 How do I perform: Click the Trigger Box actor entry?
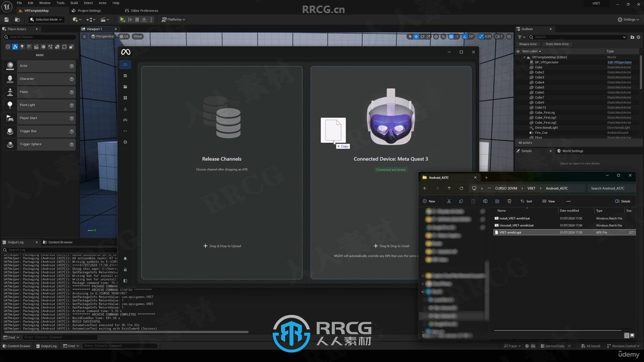pyautogui.click(x=39, y=131)
